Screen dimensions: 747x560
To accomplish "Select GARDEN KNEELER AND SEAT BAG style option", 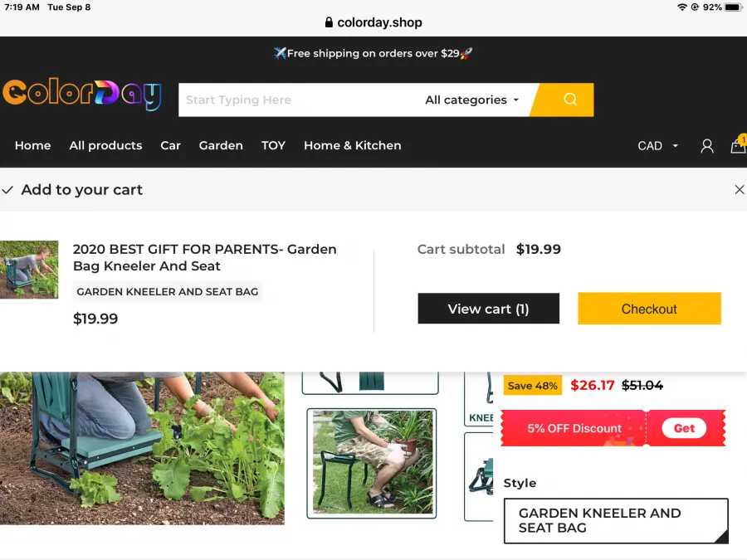I will [616, 520].
